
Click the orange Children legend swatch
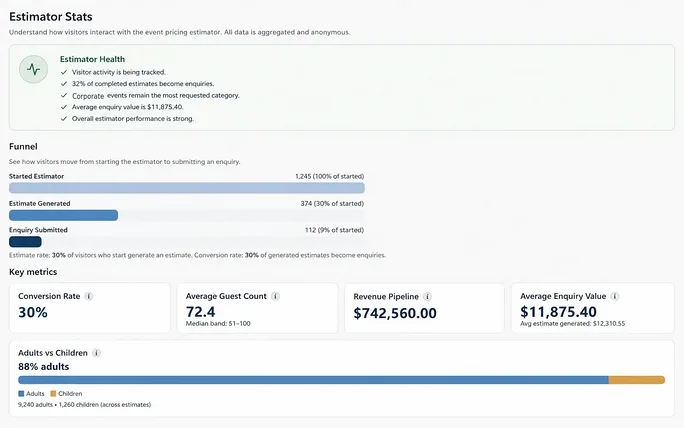tap(53, 394)
